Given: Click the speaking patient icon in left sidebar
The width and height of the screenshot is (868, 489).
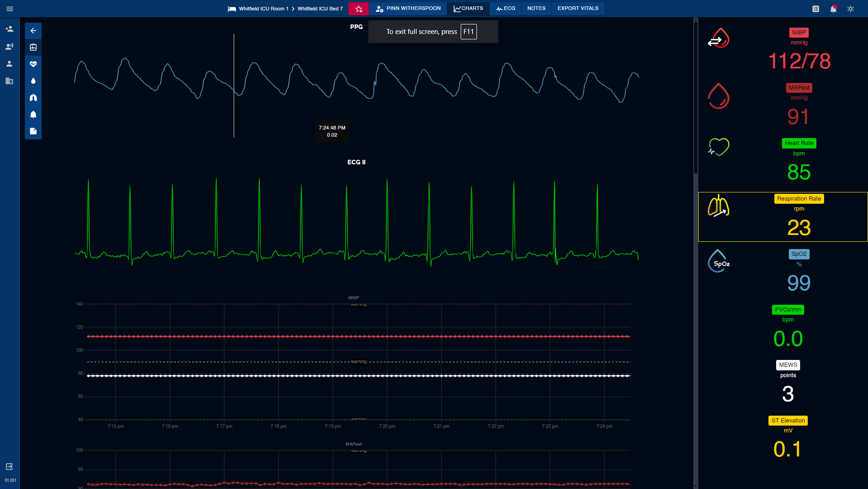Looking at the screenshot, I should tap(9, 46).
